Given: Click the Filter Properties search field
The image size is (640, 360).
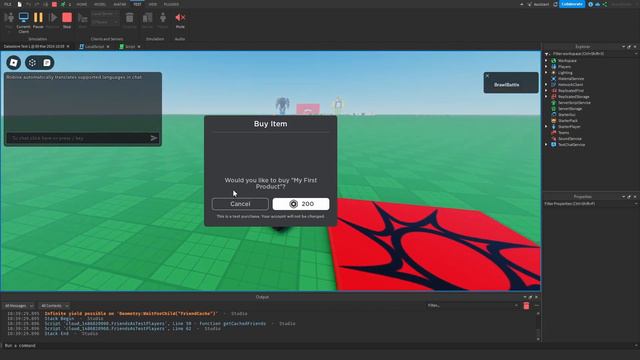Looking at the screenshot, I should [591, 204].
